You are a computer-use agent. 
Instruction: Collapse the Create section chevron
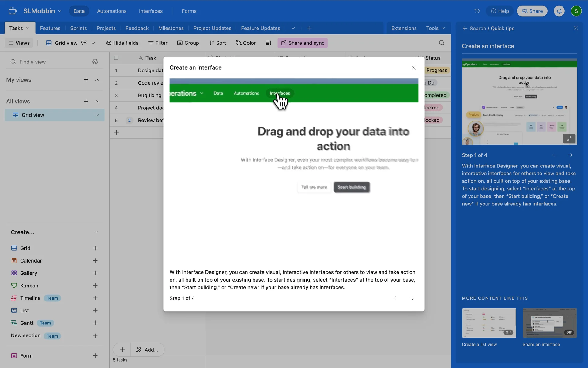96,232
